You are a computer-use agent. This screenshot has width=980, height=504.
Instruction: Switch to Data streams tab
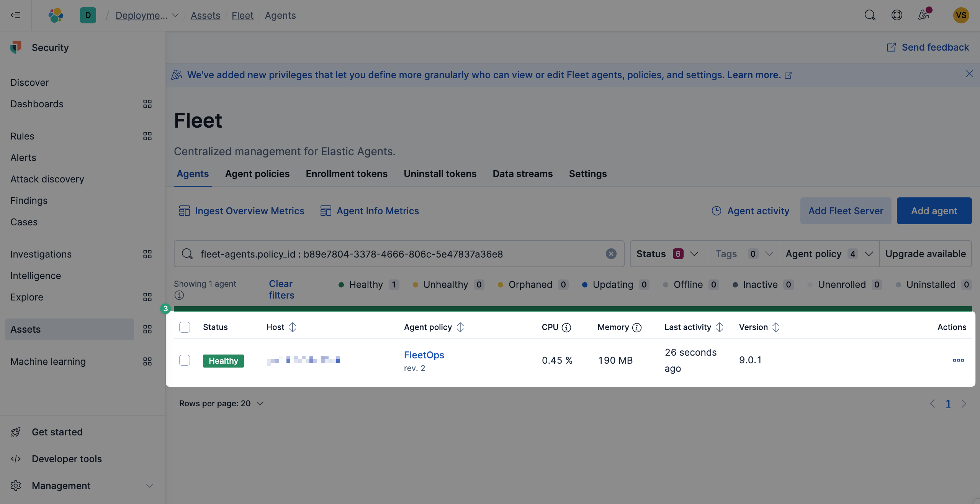pos(523,174)
